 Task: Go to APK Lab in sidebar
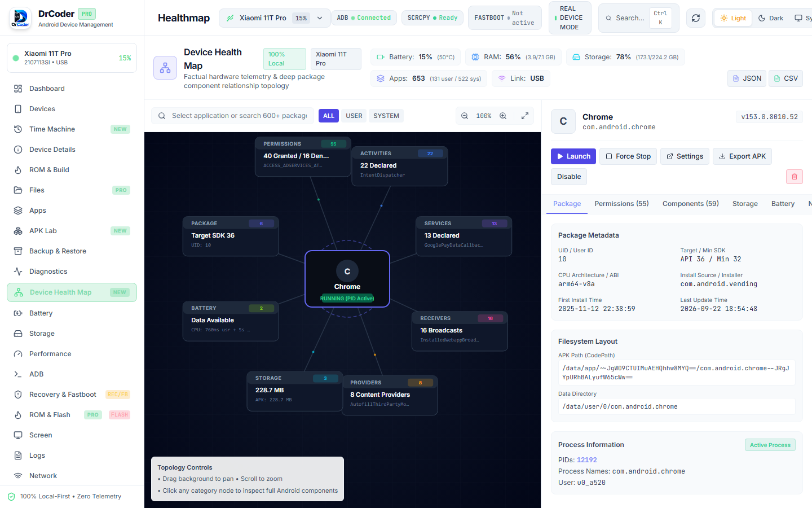tap(72, 231)
